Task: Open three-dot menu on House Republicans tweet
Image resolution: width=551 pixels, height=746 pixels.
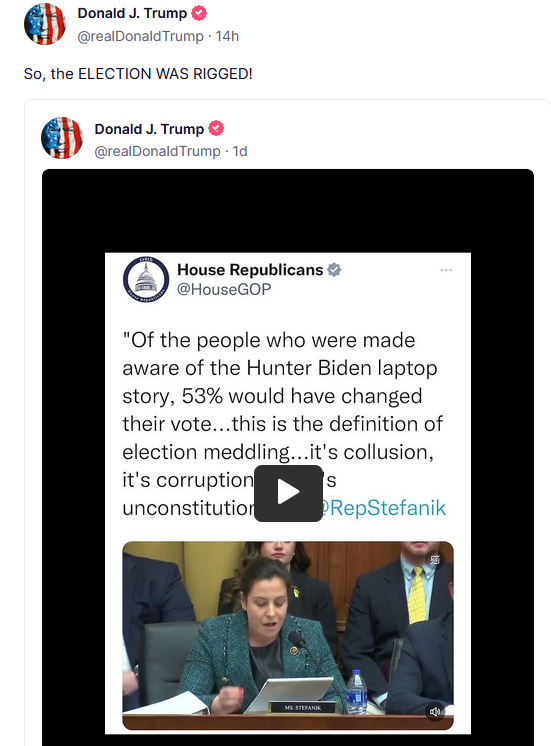Action: point(446,270)
